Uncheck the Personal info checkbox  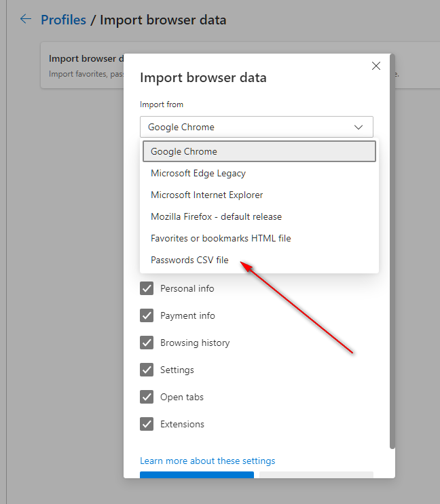(147, 288)
